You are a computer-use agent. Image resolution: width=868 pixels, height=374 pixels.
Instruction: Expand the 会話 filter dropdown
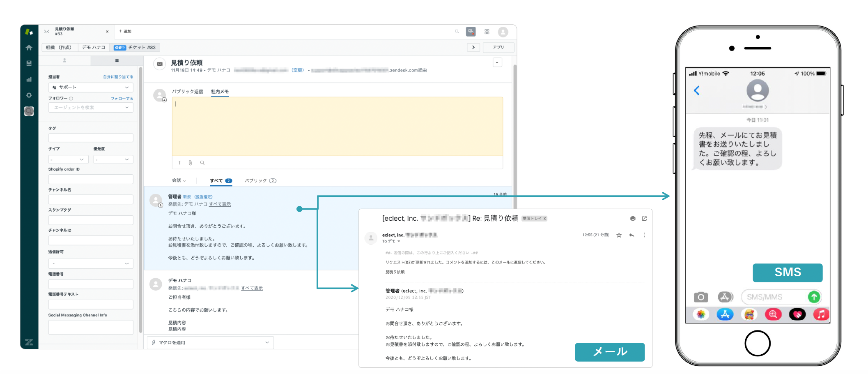click(x=179, y=180)
